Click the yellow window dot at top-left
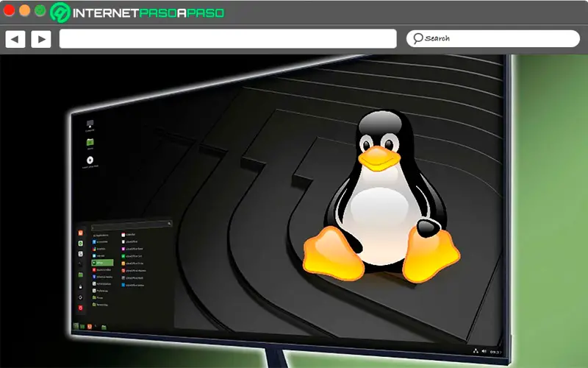The height and width of the screenshot is (368, 588). [x=25, y=10]
